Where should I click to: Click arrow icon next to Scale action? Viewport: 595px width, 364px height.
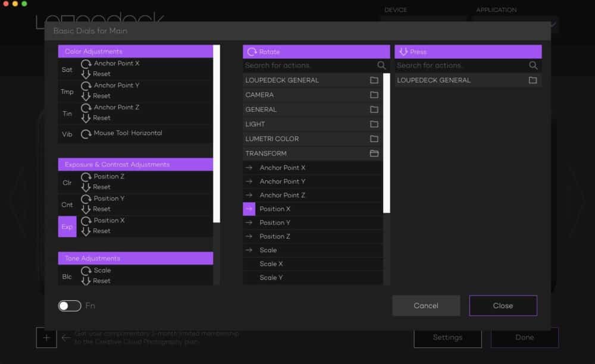tap(249, 250)
